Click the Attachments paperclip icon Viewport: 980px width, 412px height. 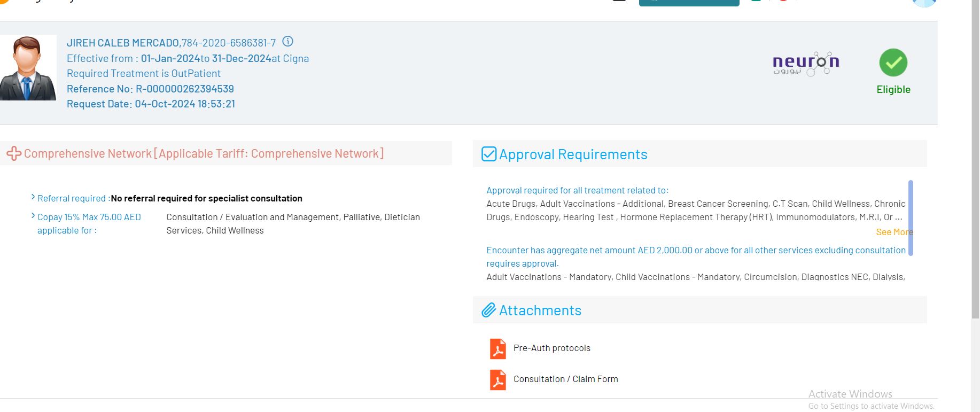pyautogui.click(x=489, y=310)
